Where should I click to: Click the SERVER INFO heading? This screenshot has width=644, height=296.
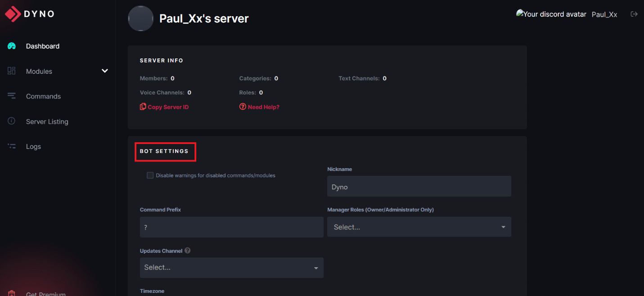(x=162, y=60)
